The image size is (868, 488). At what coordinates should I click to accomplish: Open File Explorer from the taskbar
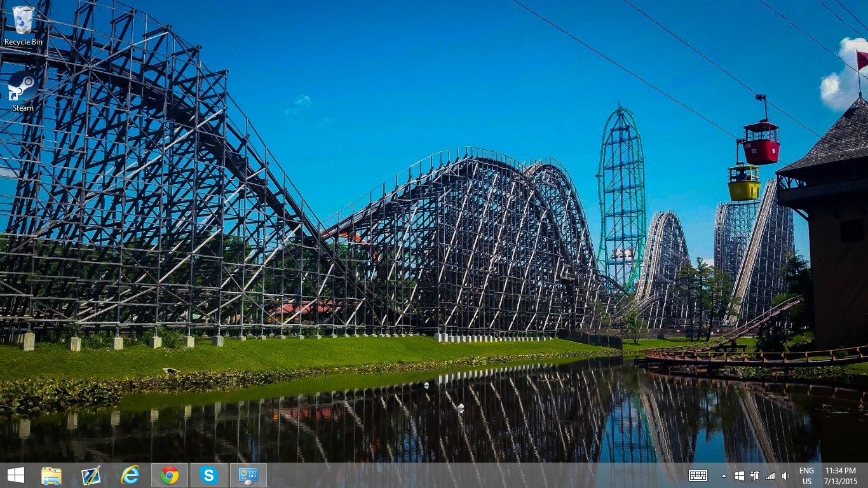(x=51, y=475)
